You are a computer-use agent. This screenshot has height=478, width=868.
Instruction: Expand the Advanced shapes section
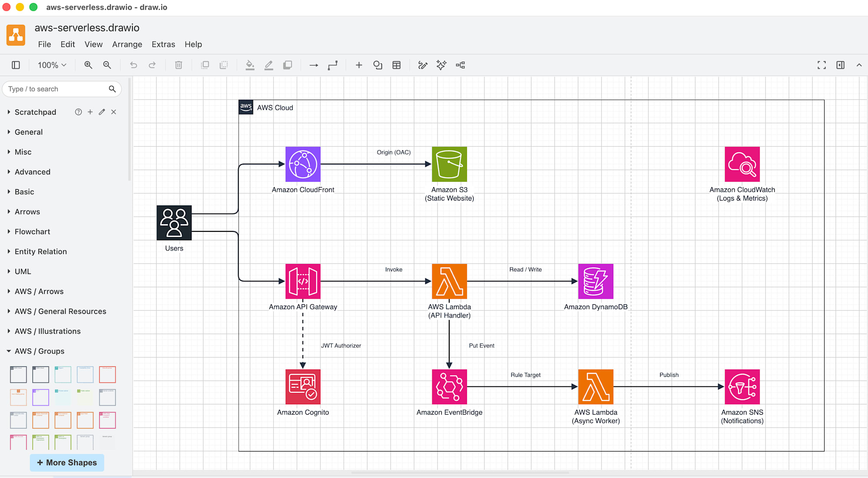[x=33, y=172]
